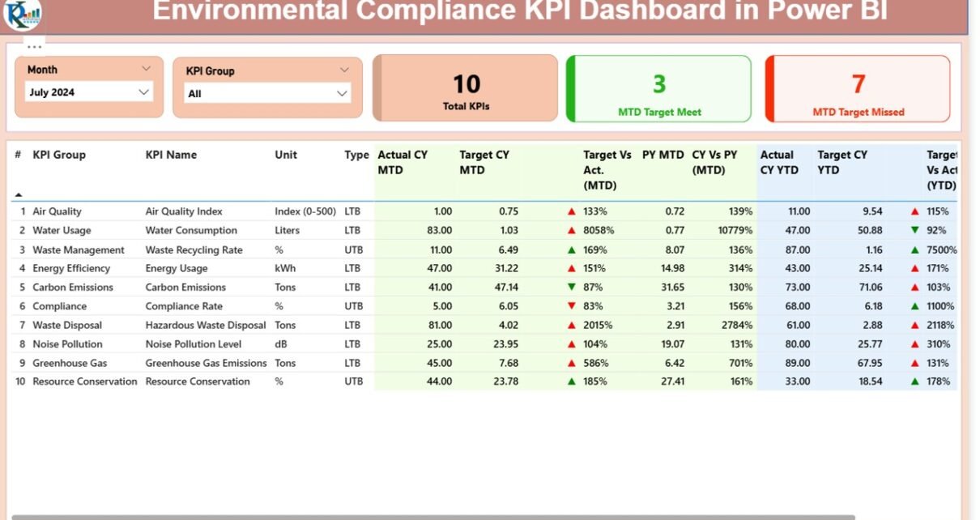Viewport: 980px width, 520px height.
Task: Click the red down arrow in the Compliance Rate MTD column
Action: [x=572, y=306]
